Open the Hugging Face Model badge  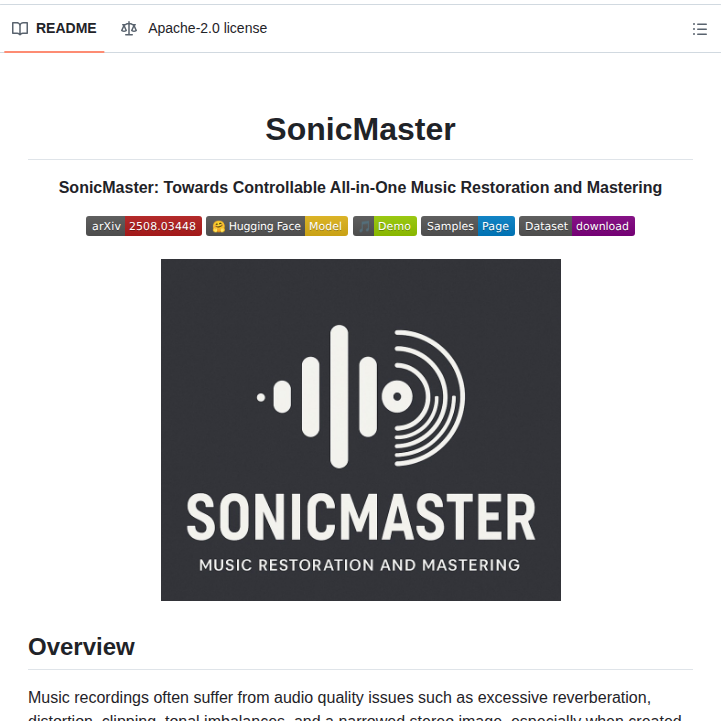click(277, 226)
